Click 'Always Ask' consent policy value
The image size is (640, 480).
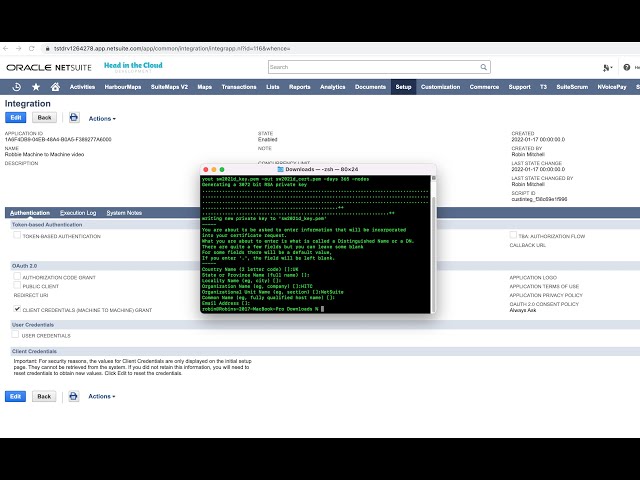click(x=523, y=310)
